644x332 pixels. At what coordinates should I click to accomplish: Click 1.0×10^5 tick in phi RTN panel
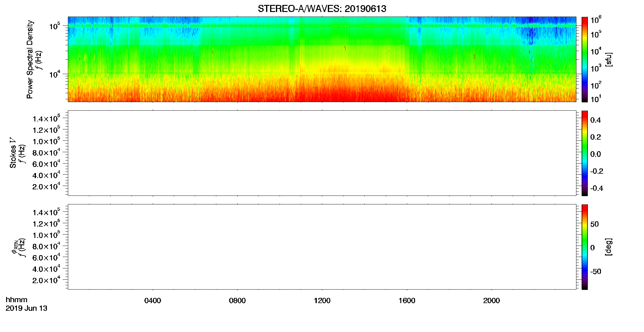point(46,235)
